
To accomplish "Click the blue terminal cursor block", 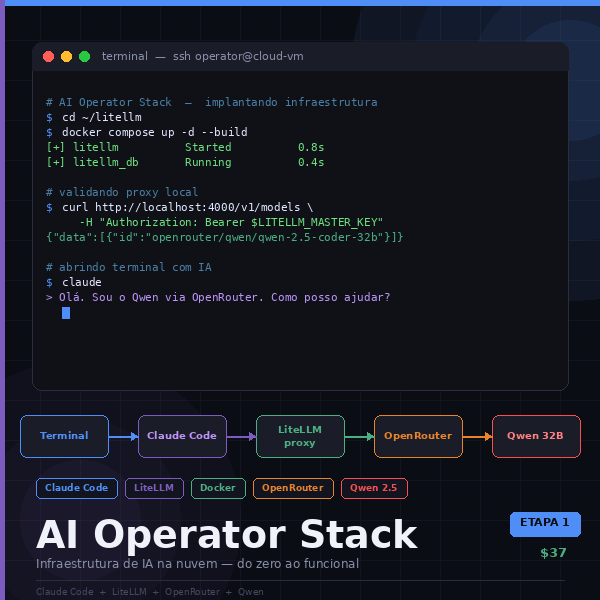I will click(66, 313).
